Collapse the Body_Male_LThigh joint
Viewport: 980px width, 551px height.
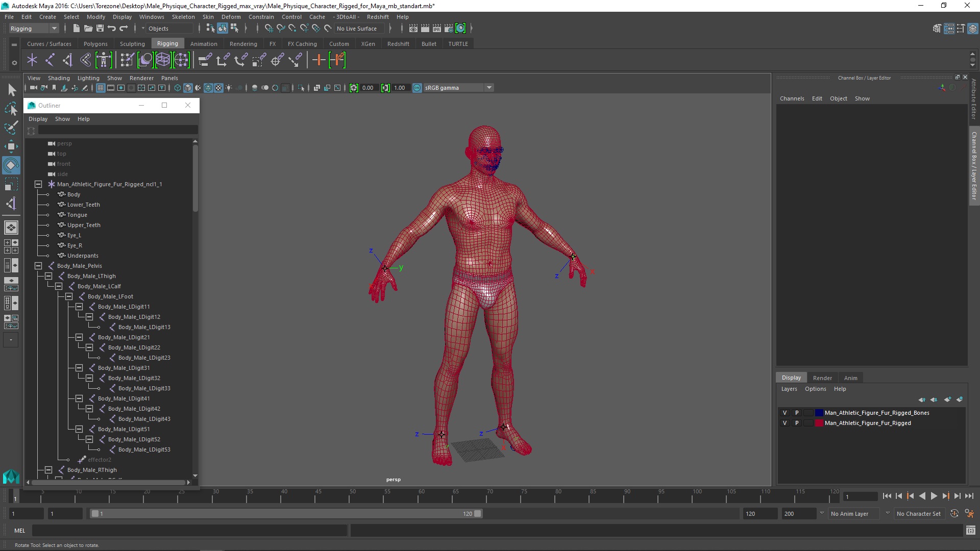point(48,276)
